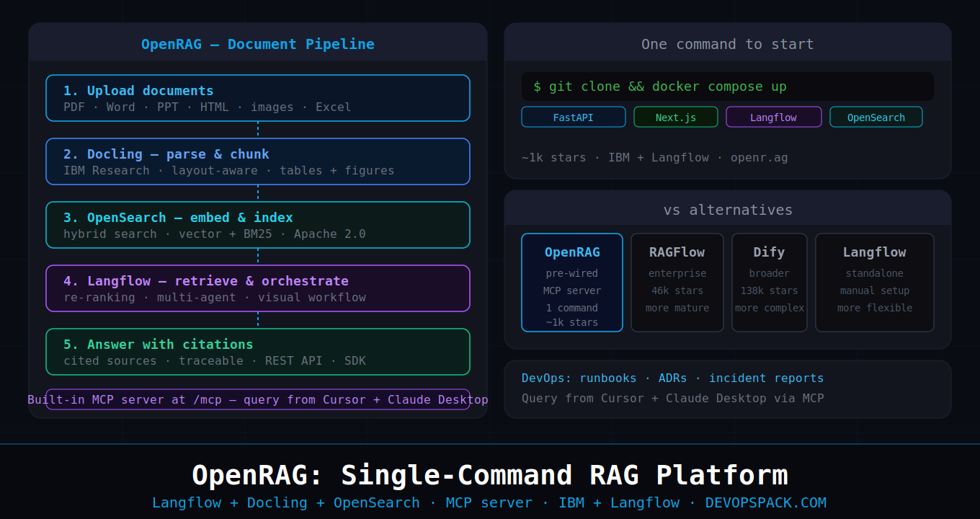Click 'broader' in Dify card

click(x=770, y=273)
